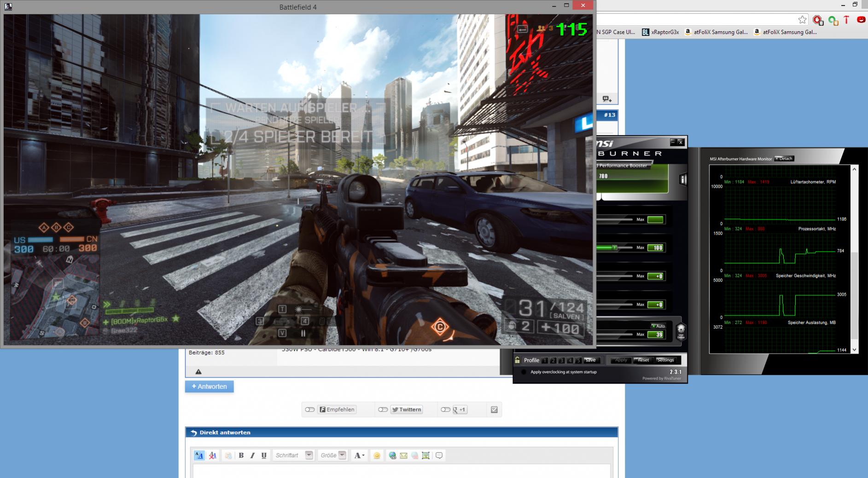Open the green circular extension with badge
This screenshot has height=478, width=868.
click(x=833, y=20)
